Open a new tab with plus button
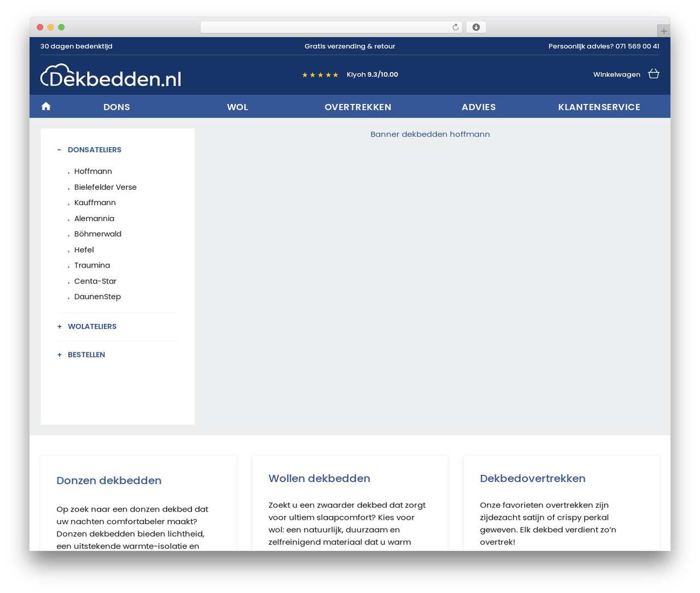This screenshot has width=700, height=593. pos(663,31)
